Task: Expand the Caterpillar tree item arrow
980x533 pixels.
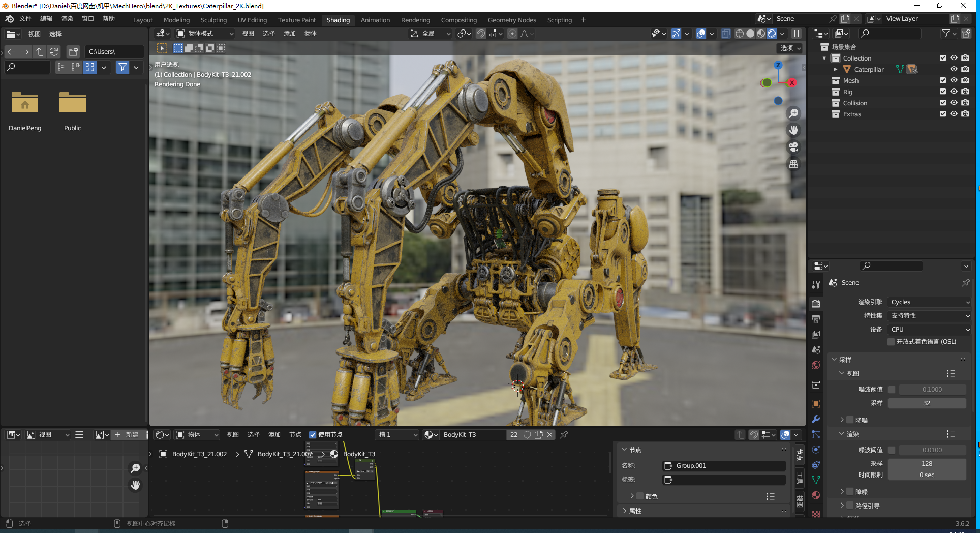Action: coord(836,69)
